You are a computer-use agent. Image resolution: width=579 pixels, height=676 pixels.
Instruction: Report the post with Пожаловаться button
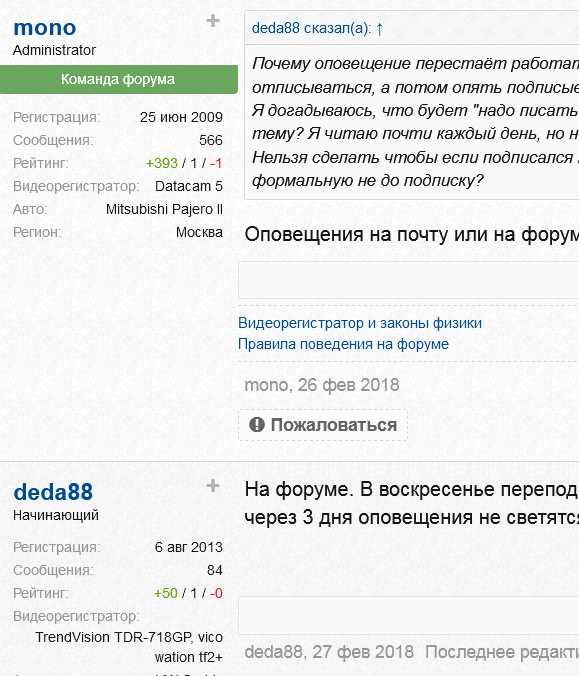pos(323,425)
